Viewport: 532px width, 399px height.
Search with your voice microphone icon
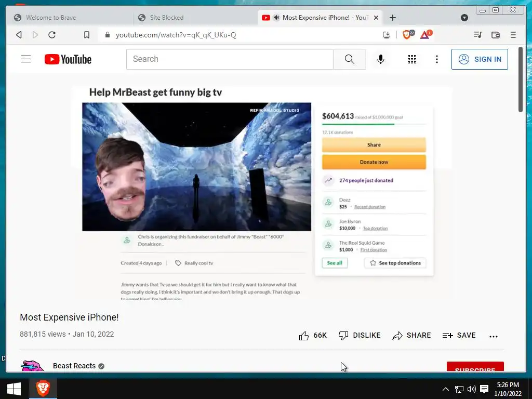[x=381, y=59]
